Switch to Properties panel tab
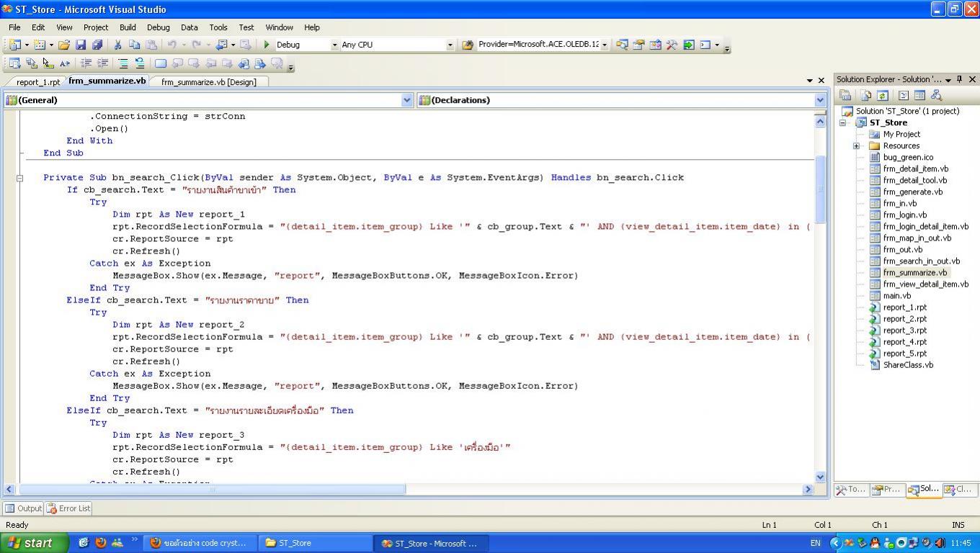 (x=886, y=490)
